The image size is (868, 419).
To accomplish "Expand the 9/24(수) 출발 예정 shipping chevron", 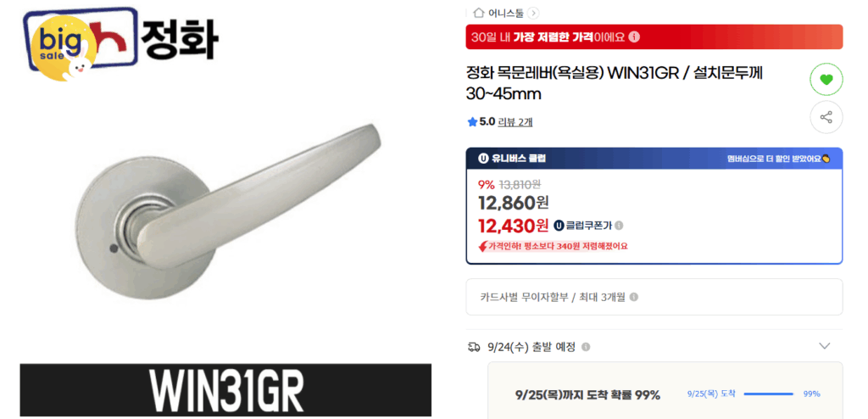I will (824, 346).
